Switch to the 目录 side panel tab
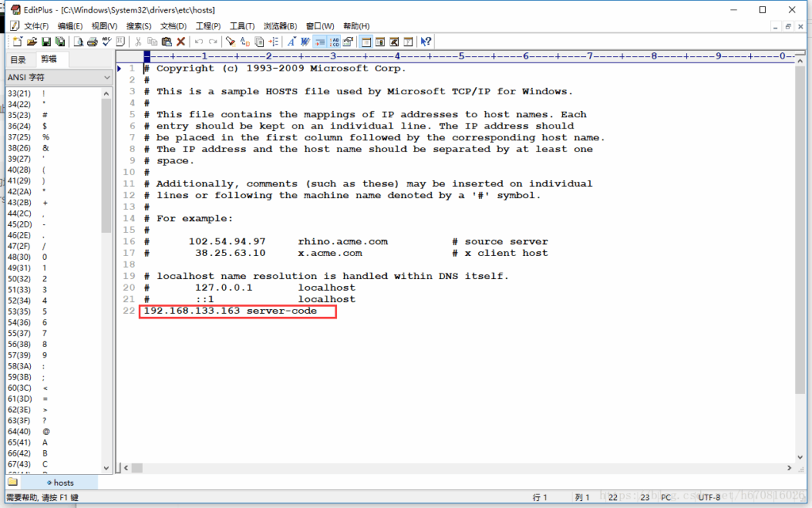The height and width of the screenshot is (508, 812). coord(17,60)
